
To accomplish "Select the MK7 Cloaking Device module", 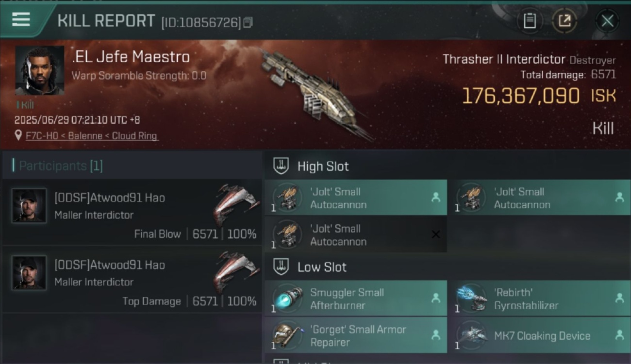I will tap(539, 335).
